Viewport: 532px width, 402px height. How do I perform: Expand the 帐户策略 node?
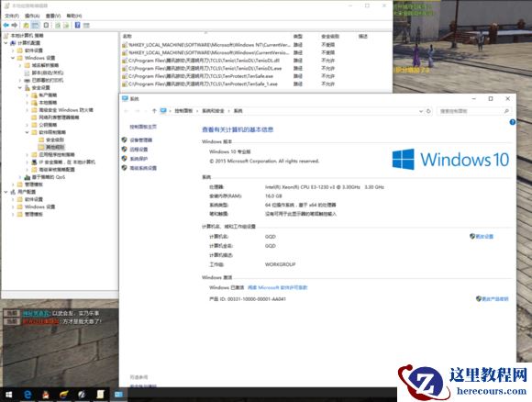click(28, 95)
